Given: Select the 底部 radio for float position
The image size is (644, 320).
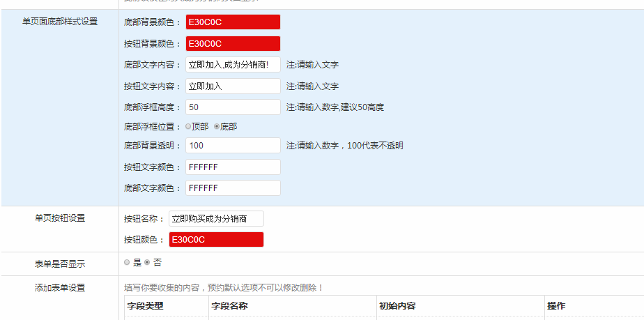Looking at the screenshot, I should tap(217, 127).
